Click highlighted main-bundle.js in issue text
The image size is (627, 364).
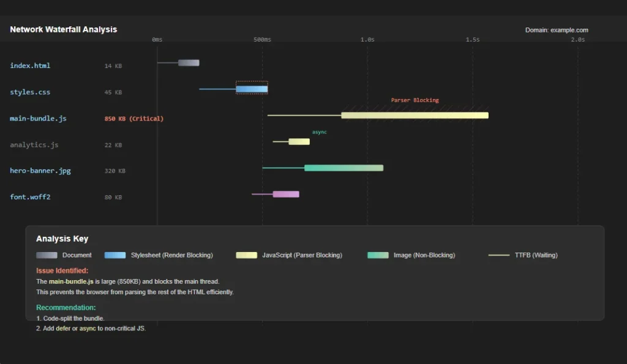tap(71, 281)
